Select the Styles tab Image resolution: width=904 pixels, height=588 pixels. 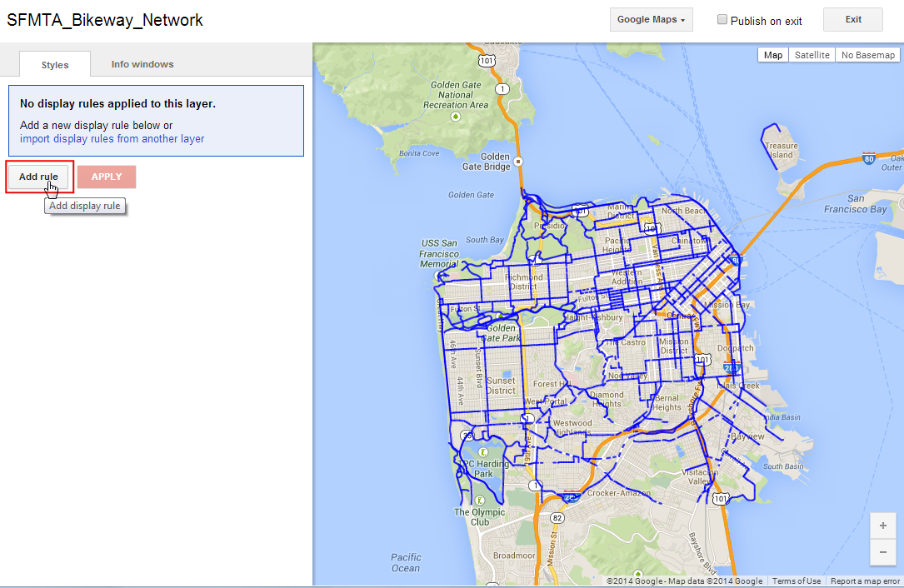tap(55, 65)
